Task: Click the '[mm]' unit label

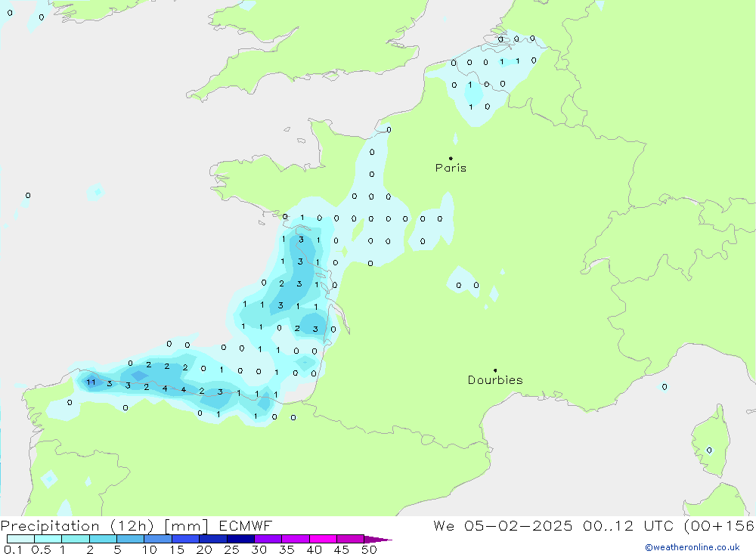Action: coord(186,526)
